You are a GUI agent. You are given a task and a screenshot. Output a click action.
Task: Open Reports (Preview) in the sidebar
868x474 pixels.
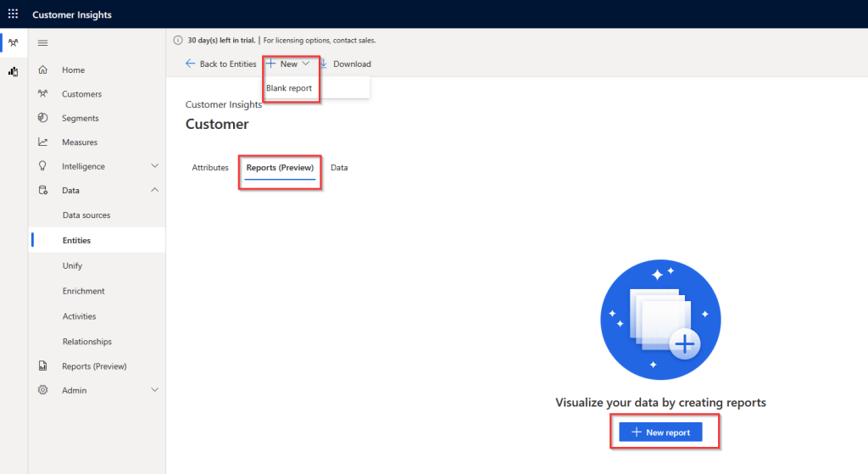pos(94,366)
